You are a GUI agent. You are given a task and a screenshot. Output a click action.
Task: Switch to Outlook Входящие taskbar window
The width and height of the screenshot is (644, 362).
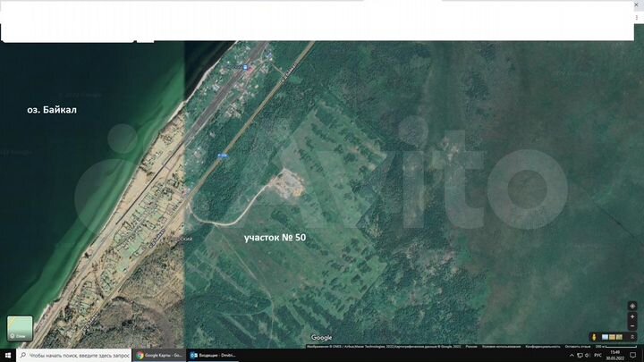pos(212,355)
